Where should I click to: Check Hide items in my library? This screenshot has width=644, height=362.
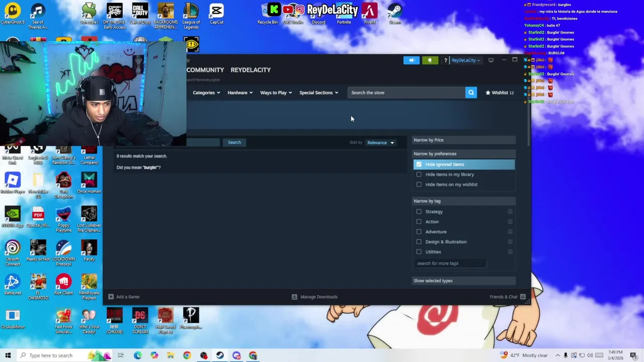coord(419,174)
